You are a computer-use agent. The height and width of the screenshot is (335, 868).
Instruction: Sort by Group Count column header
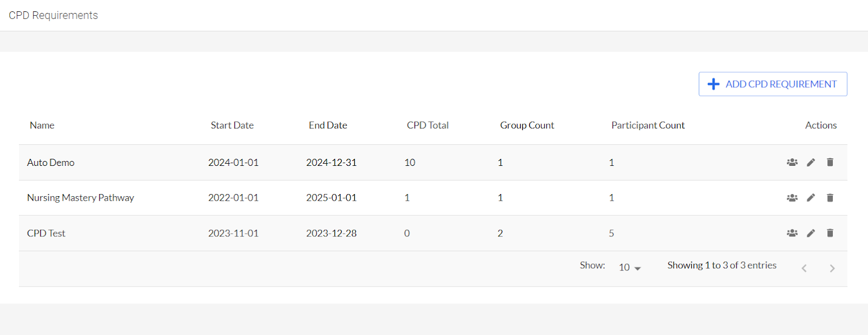point(527,125)
